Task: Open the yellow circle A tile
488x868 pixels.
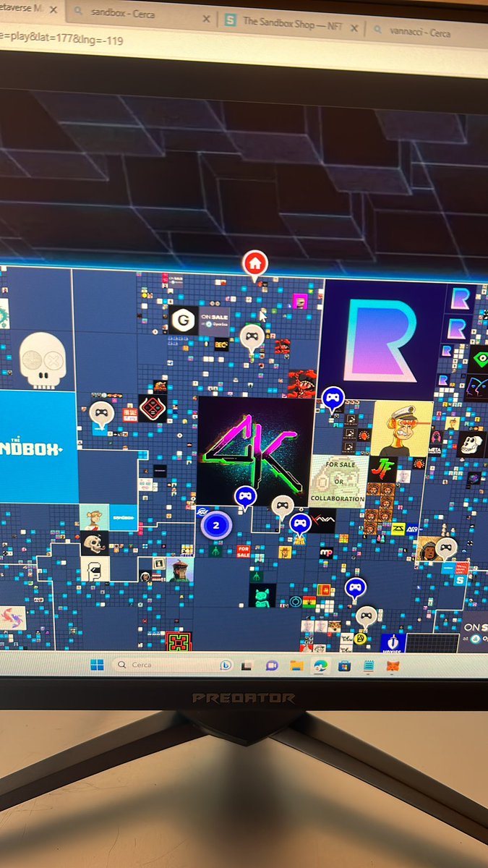Action: (x=361, y=639)
